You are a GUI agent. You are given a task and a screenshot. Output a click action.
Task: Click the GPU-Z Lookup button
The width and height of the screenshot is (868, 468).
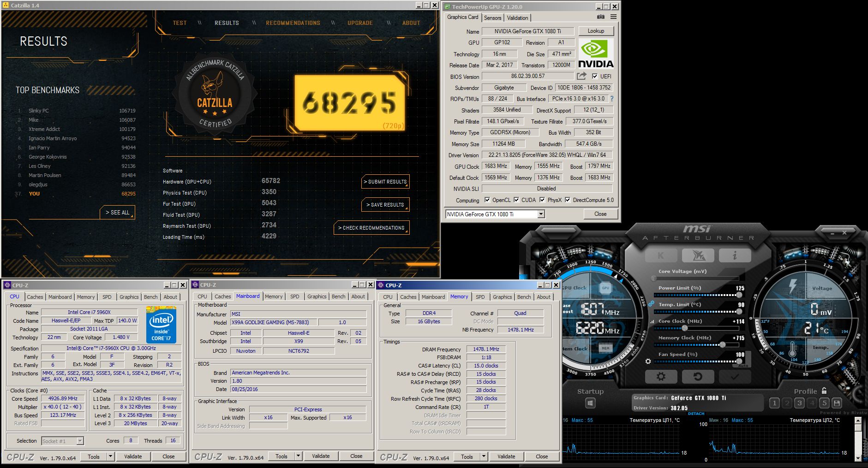coord(596,31)
